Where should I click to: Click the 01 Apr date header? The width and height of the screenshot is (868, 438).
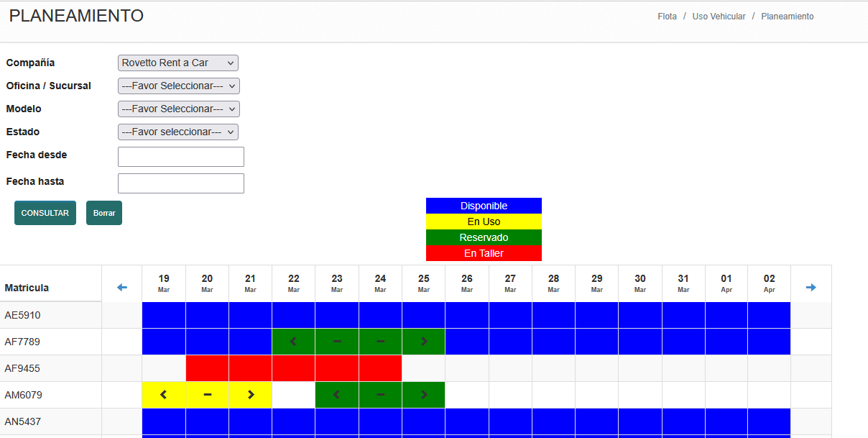(x=726, y=283)
